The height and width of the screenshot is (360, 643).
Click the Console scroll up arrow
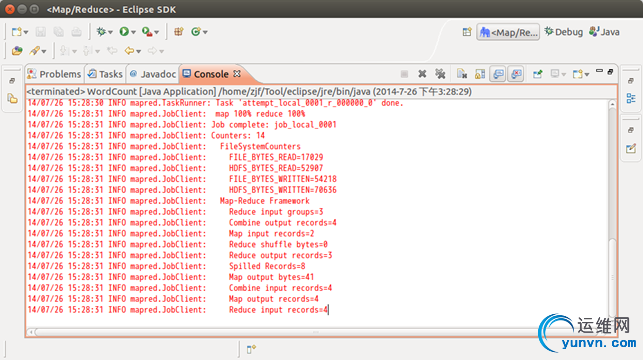coord(612,104)
